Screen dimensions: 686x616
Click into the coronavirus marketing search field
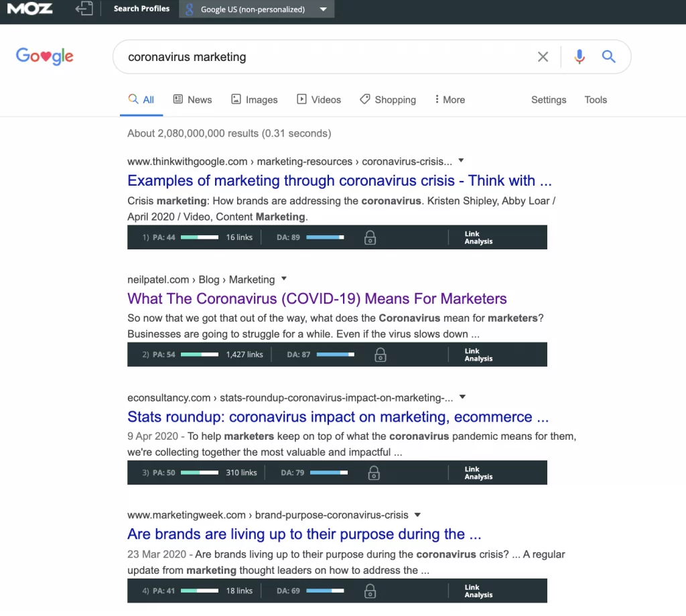[322, 57]
